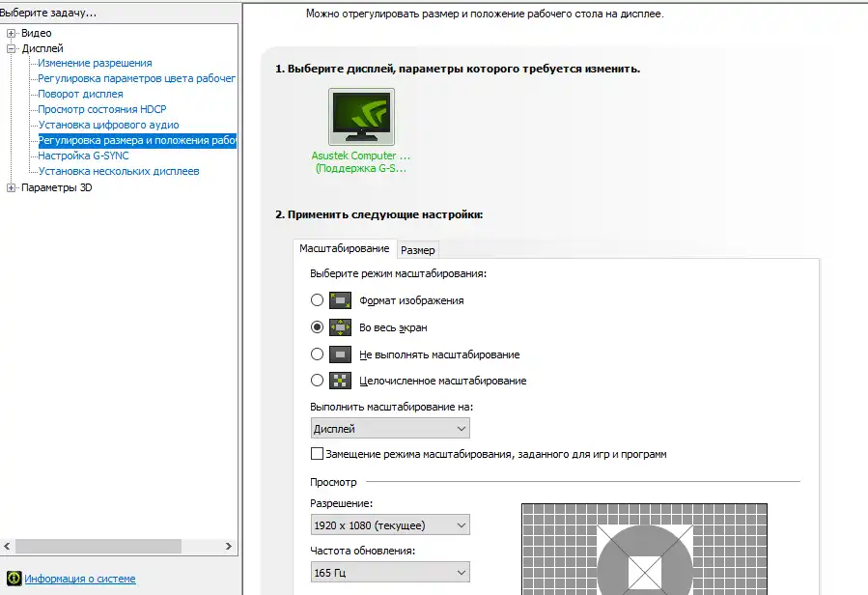Click the Во весь экран scaling icon
Viewport: 868px width, 595px height.
coord(340,327)
